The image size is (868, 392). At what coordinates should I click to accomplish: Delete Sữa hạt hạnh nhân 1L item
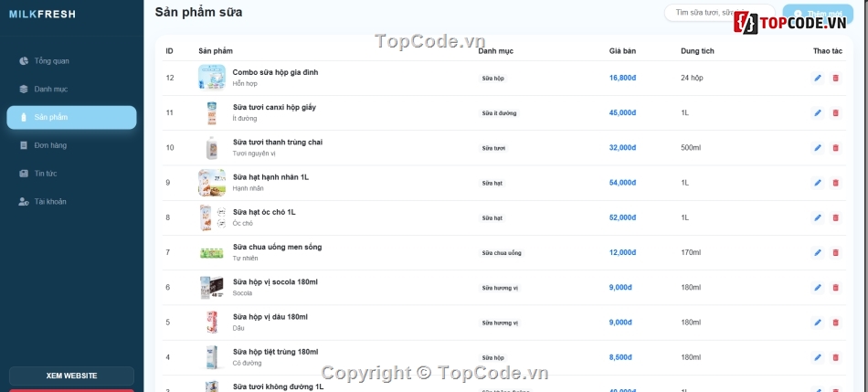(835, 183)
